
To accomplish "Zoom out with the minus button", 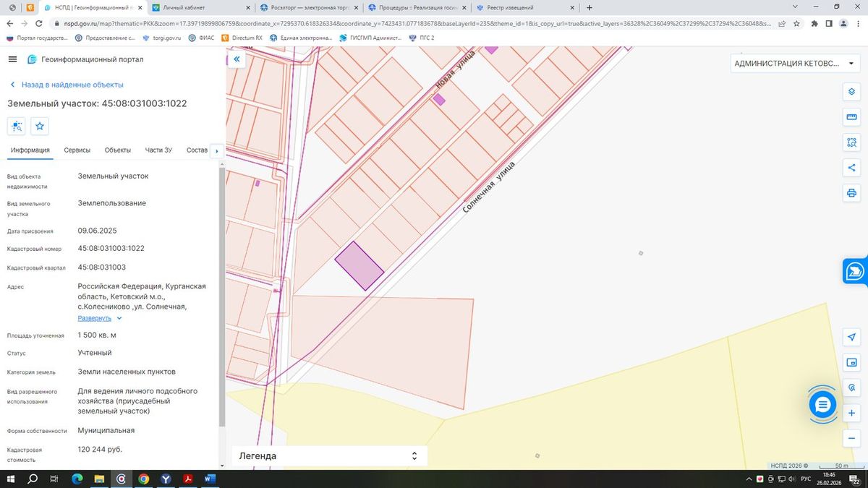I will 851,438.
